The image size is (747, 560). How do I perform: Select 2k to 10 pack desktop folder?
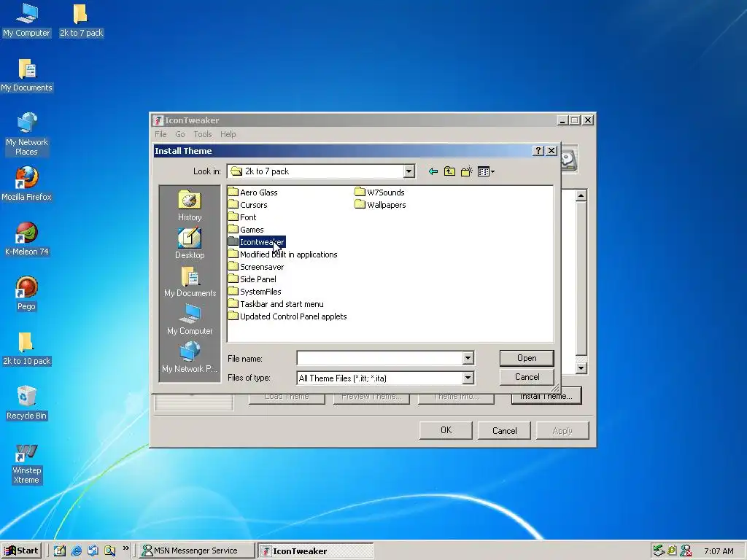tap(27, 348)
